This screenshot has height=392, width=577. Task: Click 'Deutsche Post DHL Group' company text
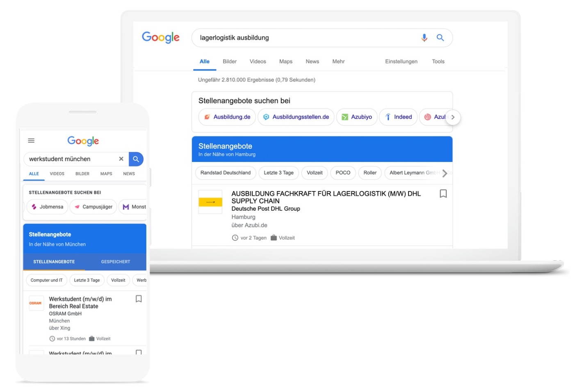click(266, 209)
